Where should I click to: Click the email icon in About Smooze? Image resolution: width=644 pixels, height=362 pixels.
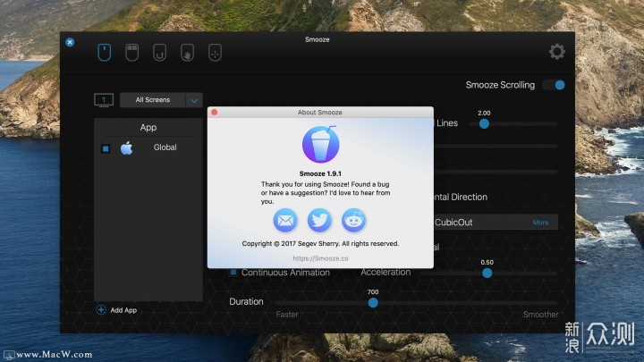pyautogui.click(x=285, y=221)
